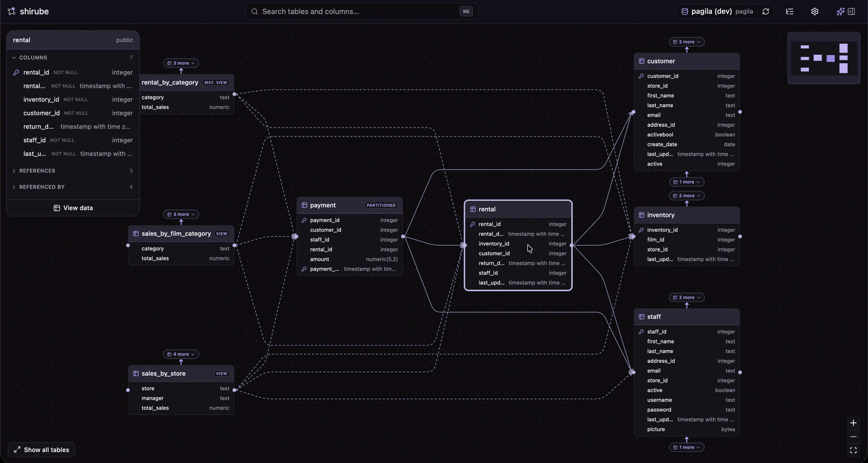The width and height of the screenshot is (868, 463).
Task: Select customer_id row in side panel
Action: (73, 113)
